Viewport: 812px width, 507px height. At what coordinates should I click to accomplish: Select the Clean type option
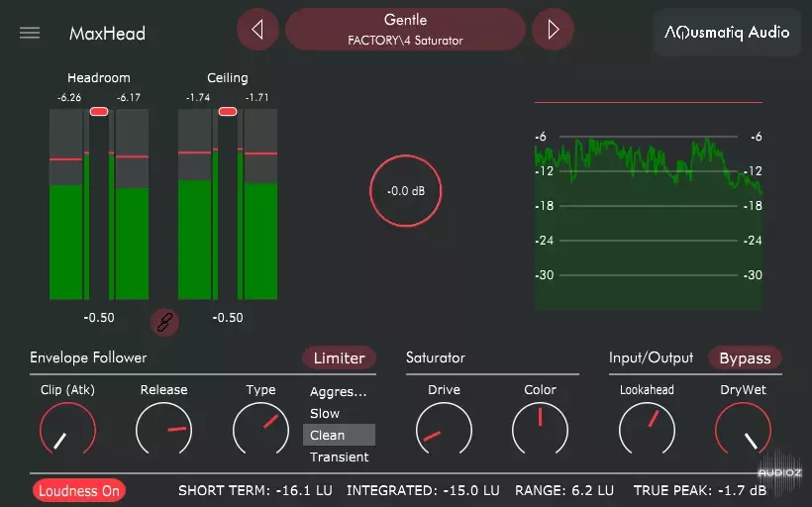coord(340,435)
